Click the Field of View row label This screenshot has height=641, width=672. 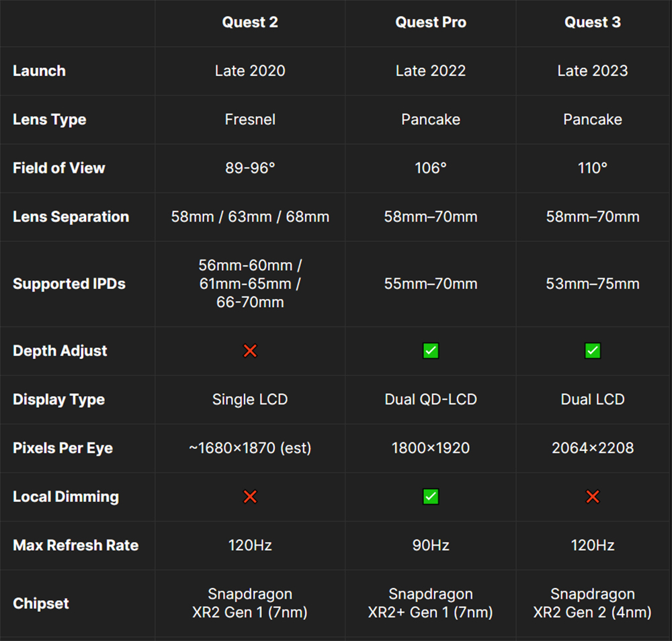58,168
